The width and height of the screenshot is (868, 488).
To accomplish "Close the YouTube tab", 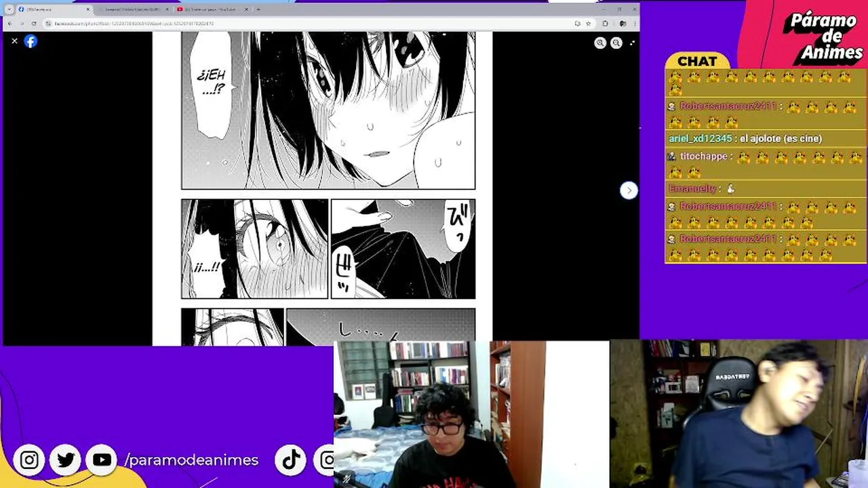I will [x=246, y=9].
